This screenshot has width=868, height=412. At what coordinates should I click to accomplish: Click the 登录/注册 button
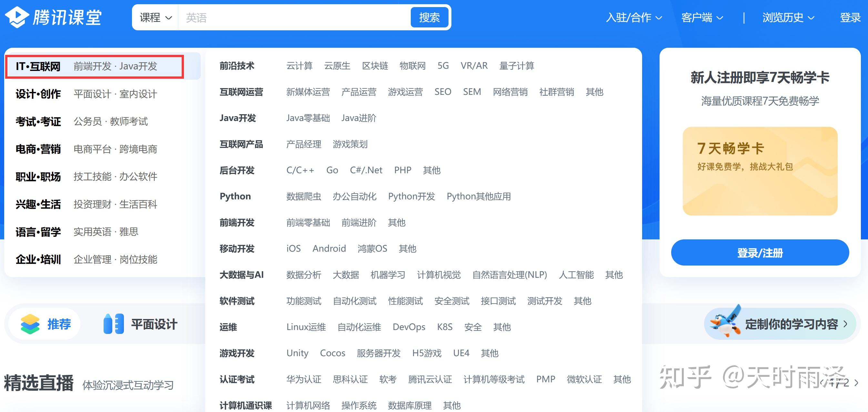[x=760, y=253]
